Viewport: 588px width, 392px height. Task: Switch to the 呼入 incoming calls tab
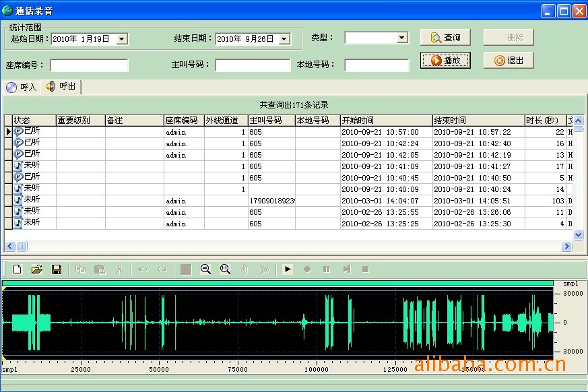(x=22, y=87)
